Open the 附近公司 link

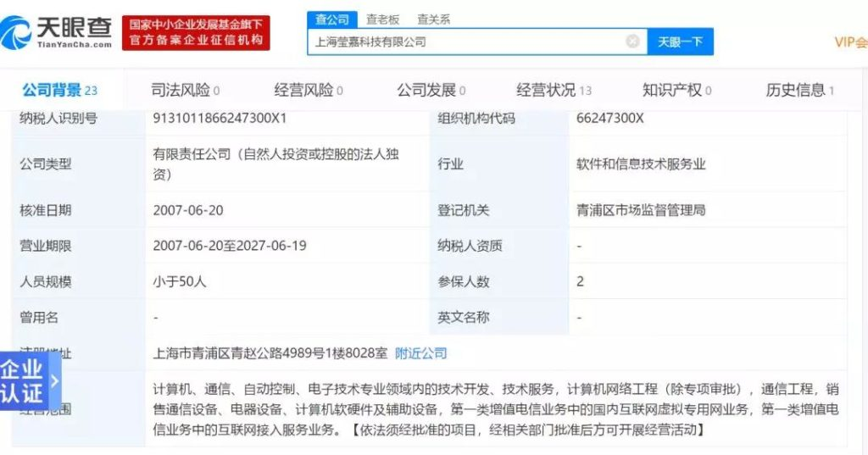[x=420, y=353]
